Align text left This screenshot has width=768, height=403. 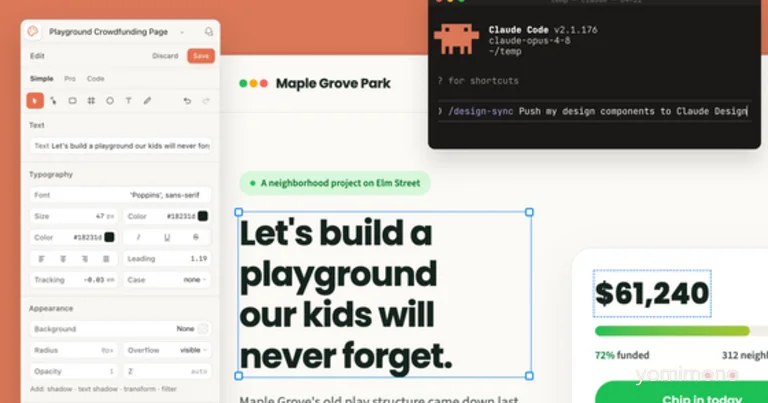tap(41, 259)
